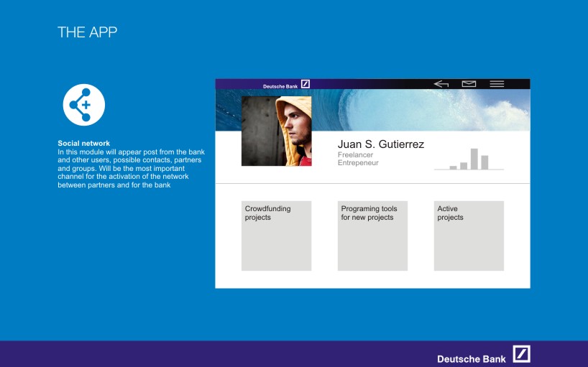
Task: Click the Deutsche Bank text in footer
Action: coord(471,358)
